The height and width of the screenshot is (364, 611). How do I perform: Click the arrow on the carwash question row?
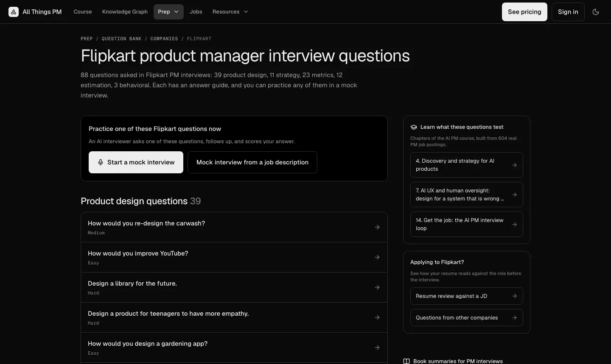point(377,227)
